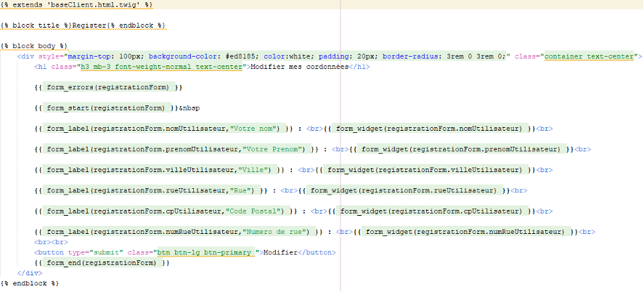Click the endblock tag on last line
This screenshot has height=292, width=644.
click(x=30, y=283)
